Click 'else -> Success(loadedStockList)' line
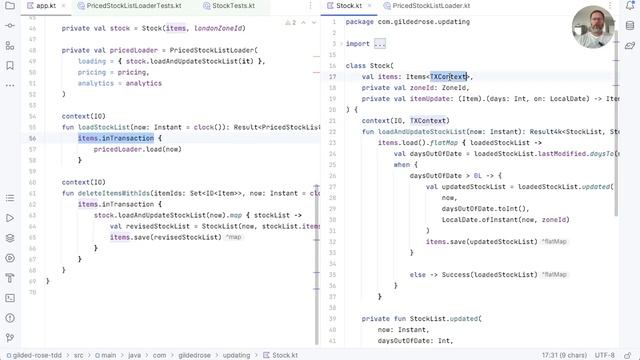Image resolution: width=640 pixels, height=360 pixels. click(x=473, y=275)
